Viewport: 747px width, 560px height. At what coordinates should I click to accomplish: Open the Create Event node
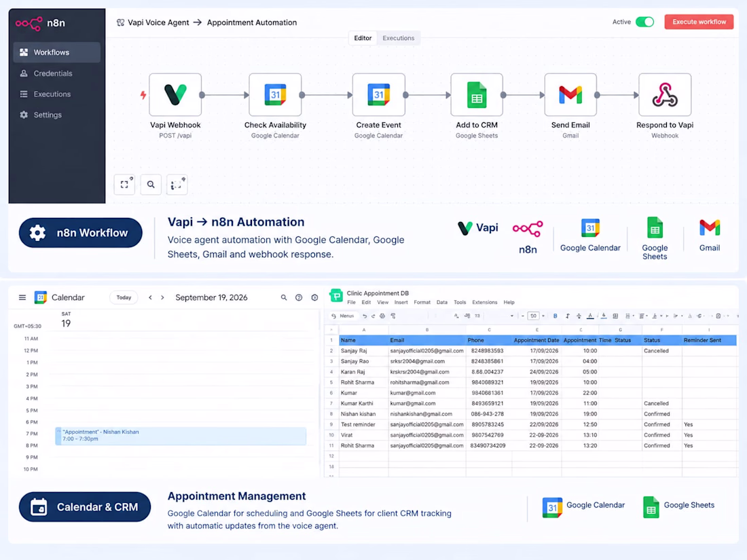379,94
